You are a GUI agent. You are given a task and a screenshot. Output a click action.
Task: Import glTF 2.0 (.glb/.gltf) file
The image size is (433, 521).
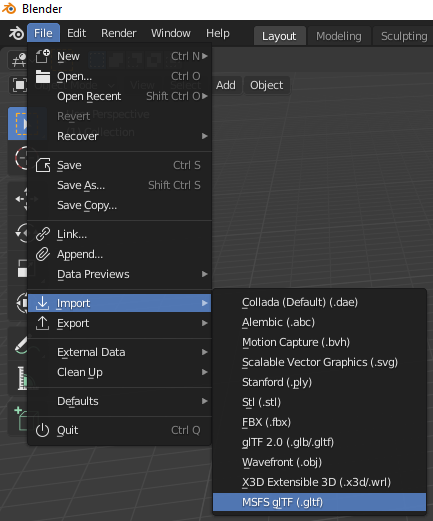(x=319, y=442)
